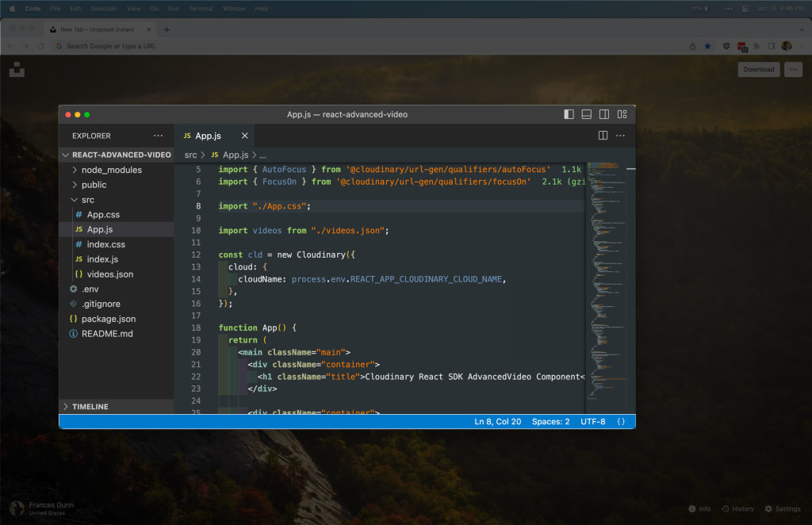The width and height of the screenshot is (812, 525).
Task: Open Explorer Views and More Actions
Action: pyautogui.click(x=158, y=136)
